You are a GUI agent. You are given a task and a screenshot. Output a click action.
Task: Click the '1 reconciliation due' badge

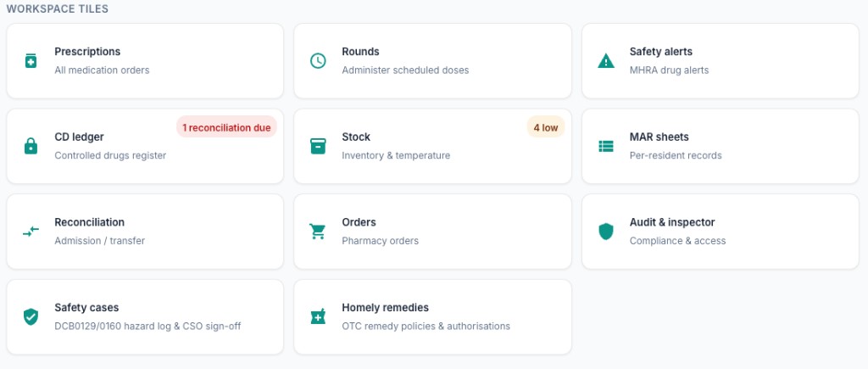[x=226, y=127]
